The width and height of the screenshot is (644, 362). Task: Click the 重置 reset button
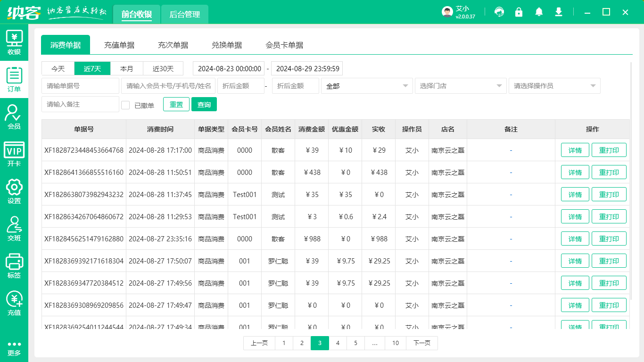176,104
